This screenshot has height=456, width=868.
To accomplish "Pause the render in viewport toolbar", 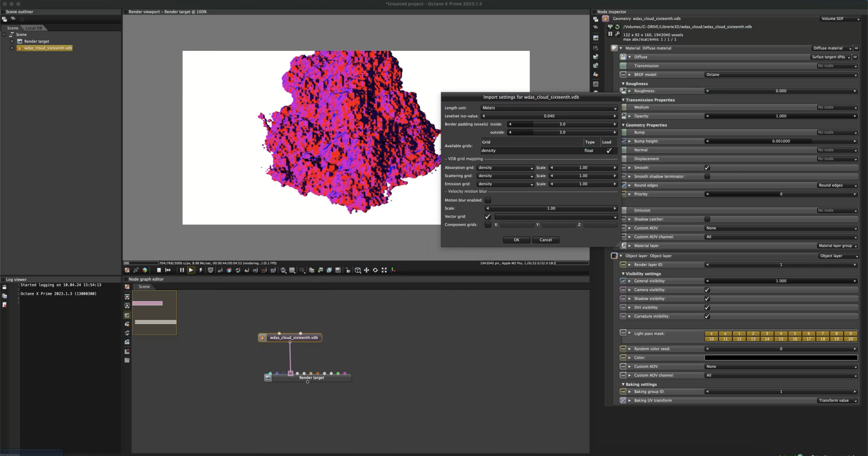I will [182, 270].
